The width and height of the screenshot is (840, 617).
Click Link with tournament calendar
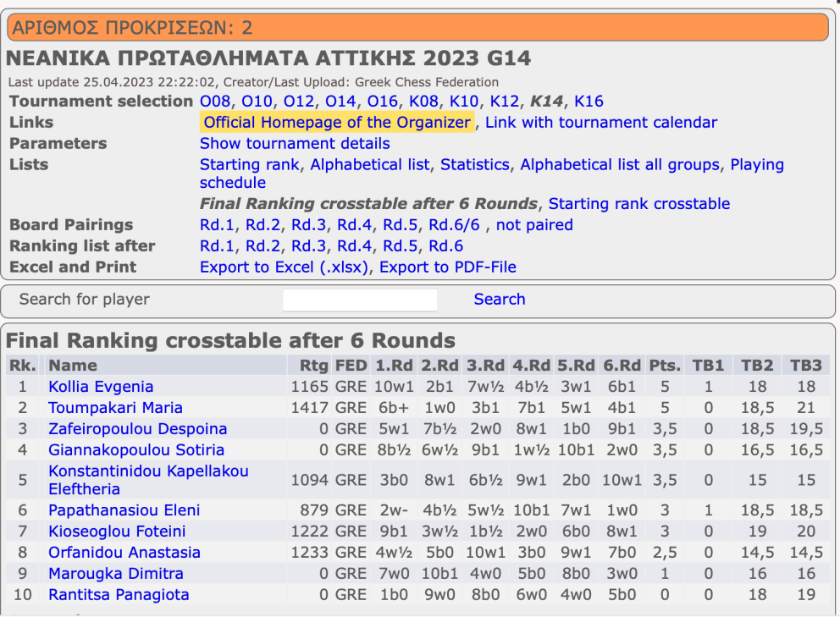click(x=601, y=122)
